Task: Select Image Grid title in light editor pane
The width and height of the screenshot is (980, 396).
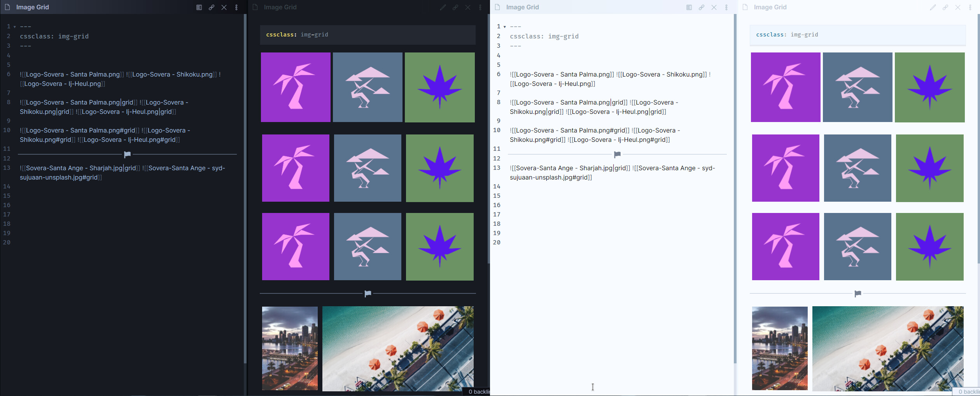Action: [x=523, y=7]
